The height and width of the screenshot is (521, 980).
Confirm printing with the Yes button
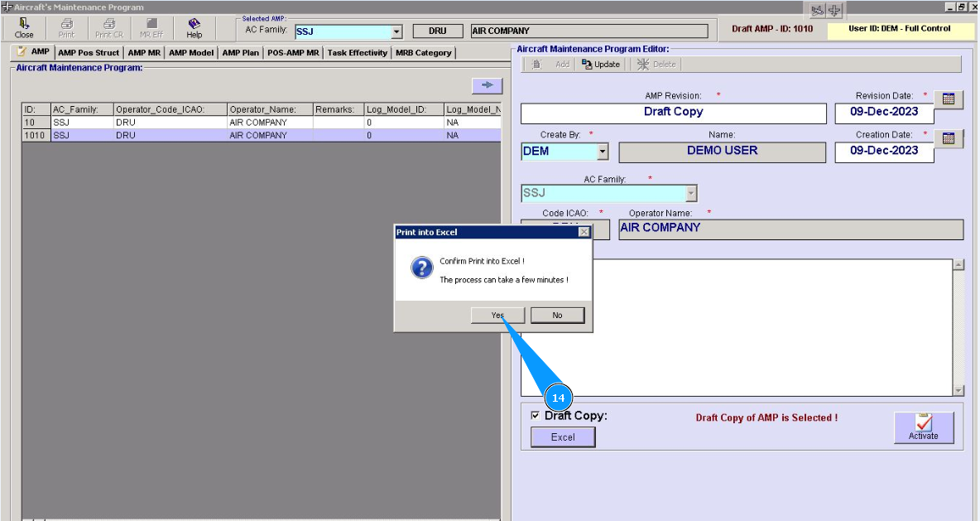click(x=497, y=316)
